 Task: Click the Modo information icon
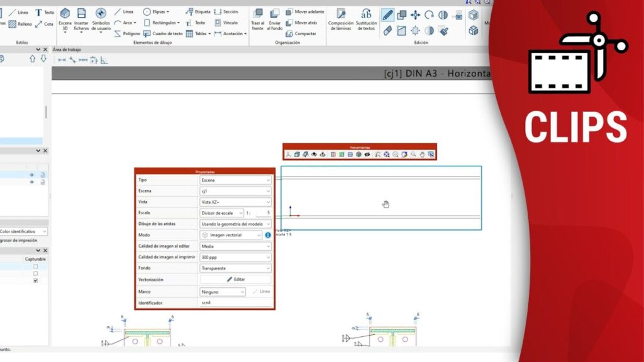(268, 235)
